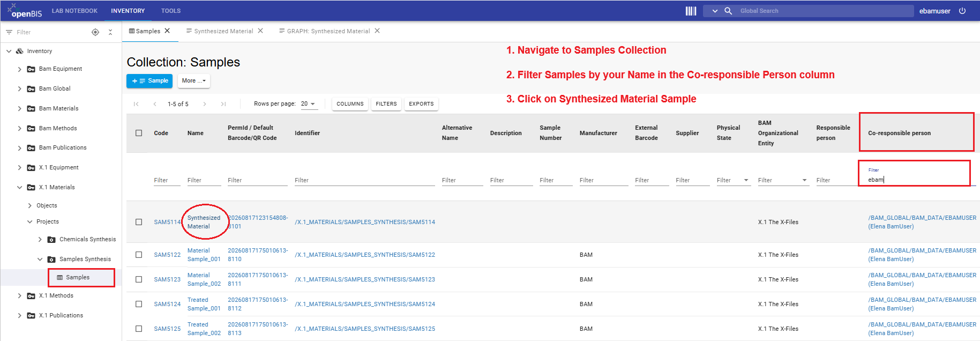Click the Bam Equipment folder icon

click(31, 69)
